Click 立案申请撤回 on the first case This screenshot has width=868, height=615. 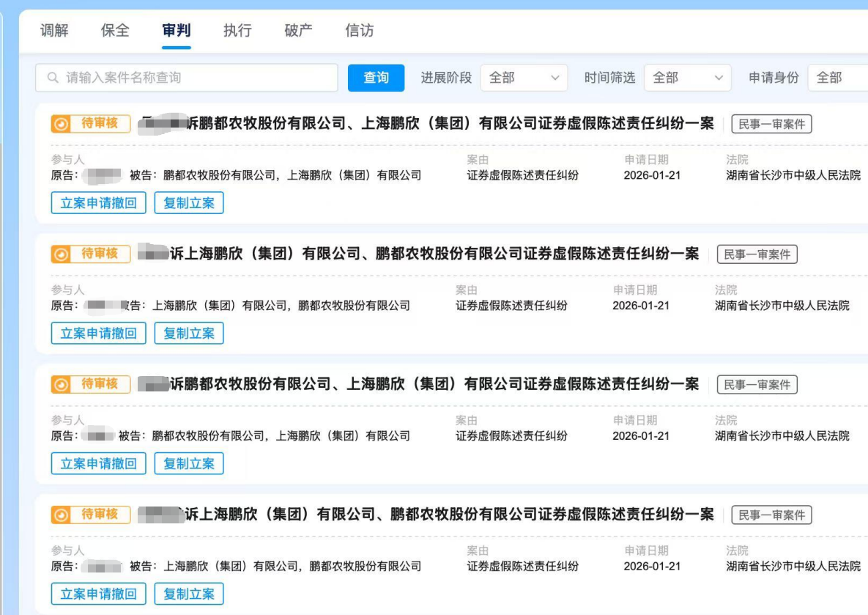coord(98,203)
